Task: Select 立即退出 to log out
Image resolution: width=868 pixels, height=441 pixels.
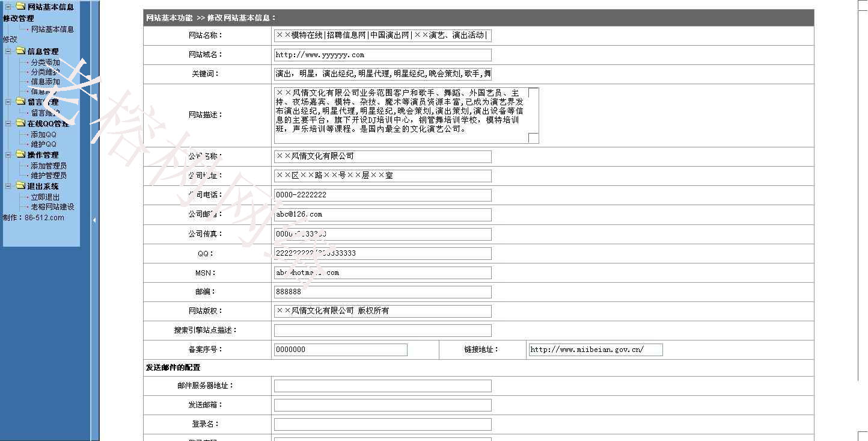Action: pyautogui.click(x=45, y=197)
